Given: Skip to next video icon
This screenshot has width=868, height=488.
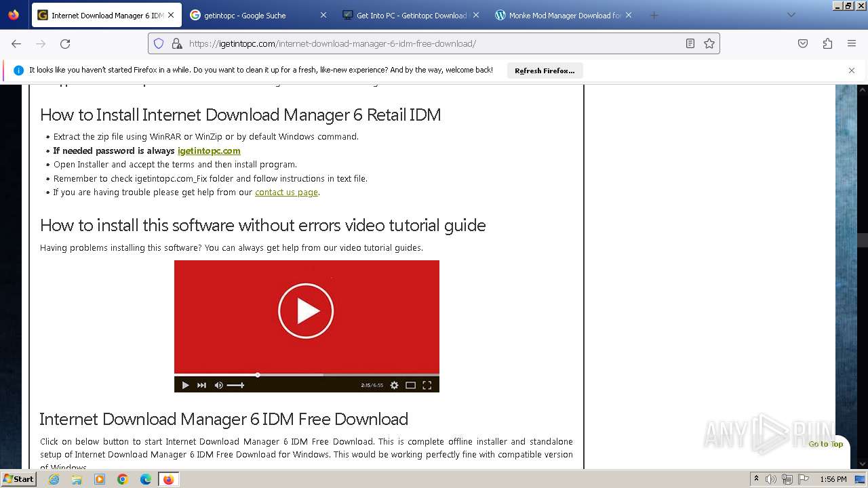Looking at the screenshot, I should 201,385.
